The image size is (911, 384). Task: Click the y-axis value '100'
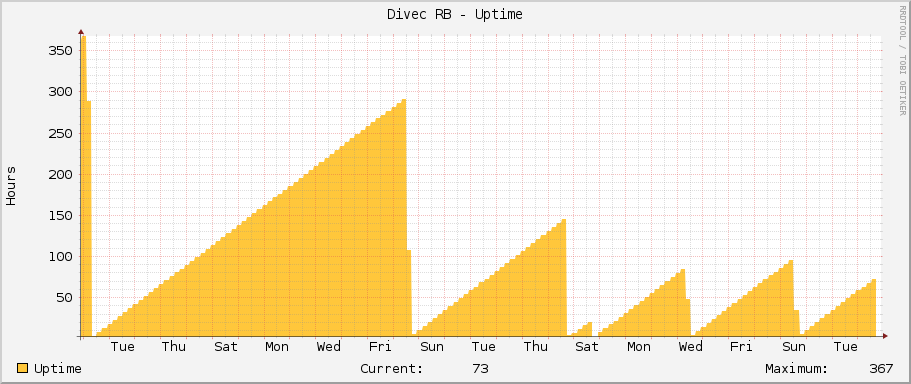point(60,257)
